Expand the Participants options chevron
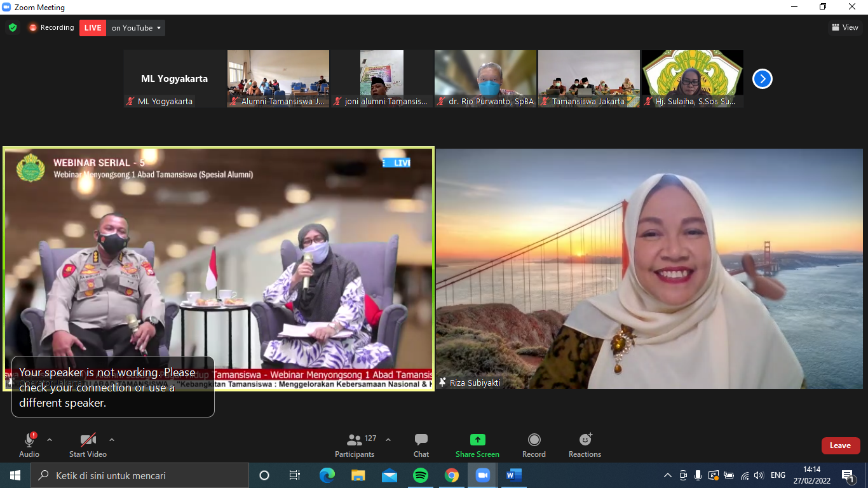The width and height of the screenshot is (868, 488). click(x=388, y=440)
